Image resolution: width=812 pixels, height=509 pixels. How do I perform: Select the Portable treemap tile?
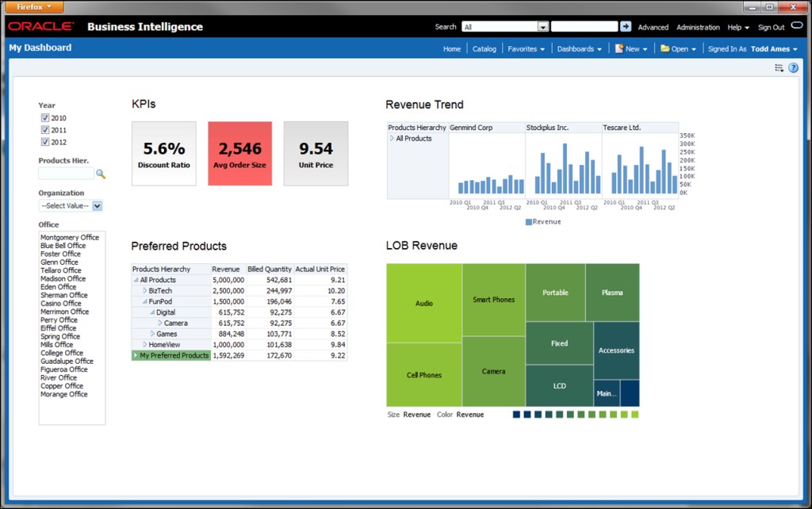point(555,293)
